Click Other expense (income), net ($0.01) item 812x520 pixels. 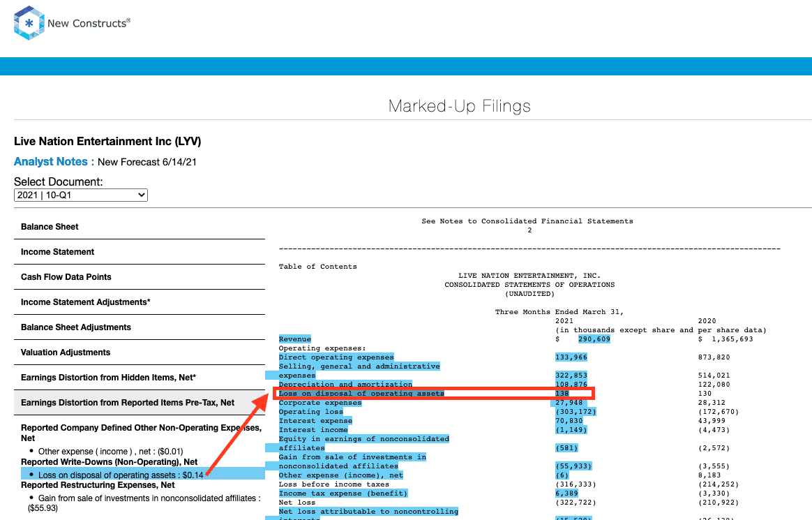click(x=110, y=452)
